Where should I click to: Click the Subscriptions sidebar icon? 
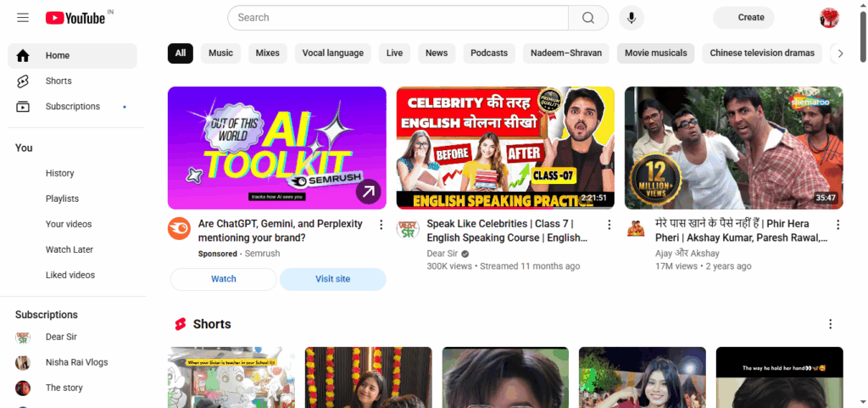click(x=23, y=106)
